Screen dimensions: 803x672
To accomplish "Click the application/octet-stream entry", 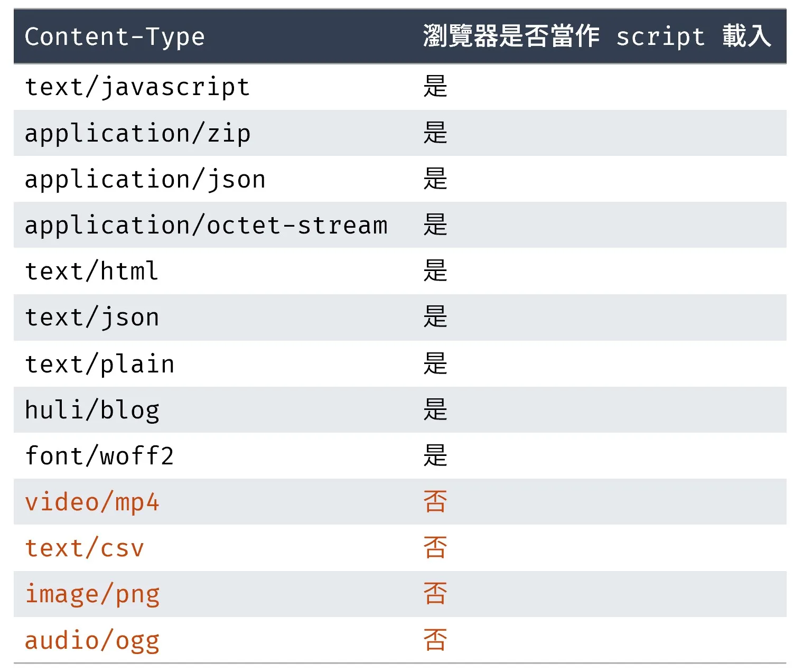I will 206,226.
